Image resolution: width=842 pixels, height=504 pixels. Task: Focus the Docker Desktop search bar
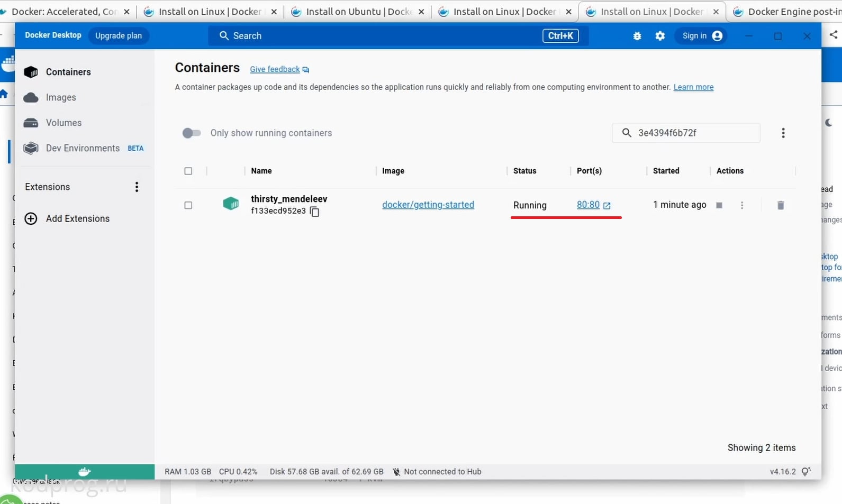(x=399, y=35)
